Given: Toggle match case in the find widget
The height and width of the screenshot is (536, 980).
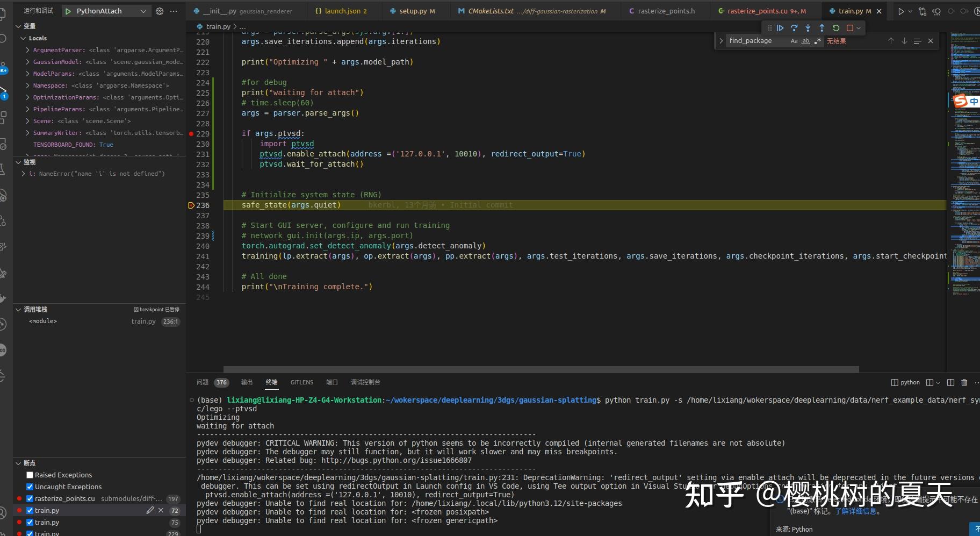Looking at the screenshot, I should [x=795, y=41].
